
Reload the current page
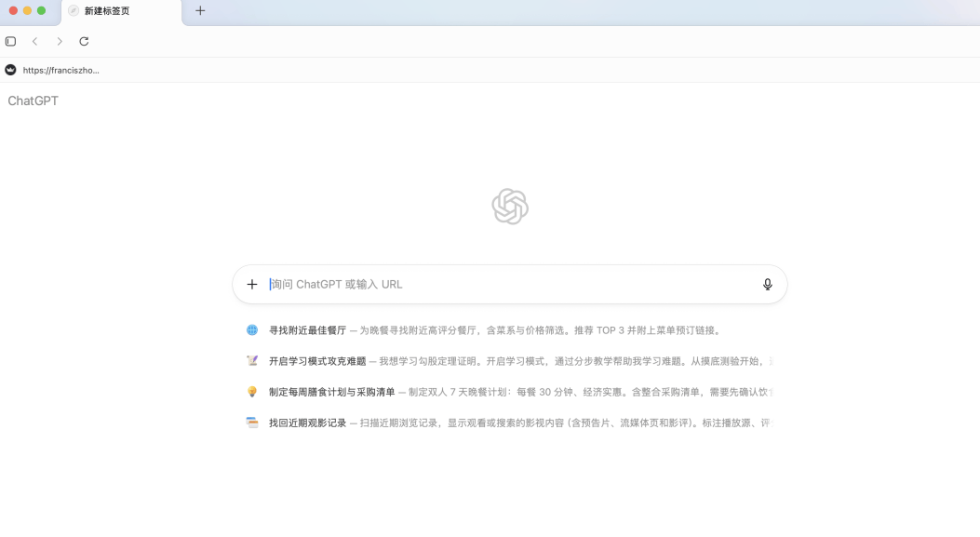point(84,42)
